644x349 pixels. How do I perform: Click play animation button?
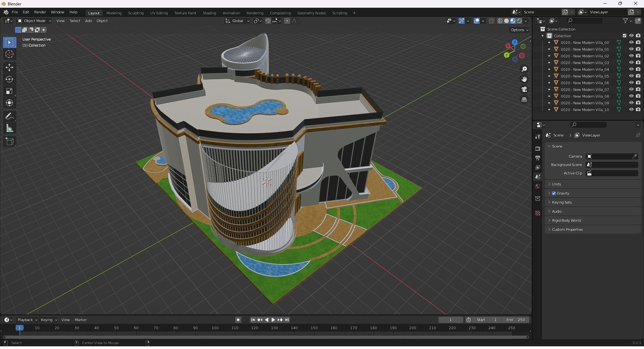point(273,320)
